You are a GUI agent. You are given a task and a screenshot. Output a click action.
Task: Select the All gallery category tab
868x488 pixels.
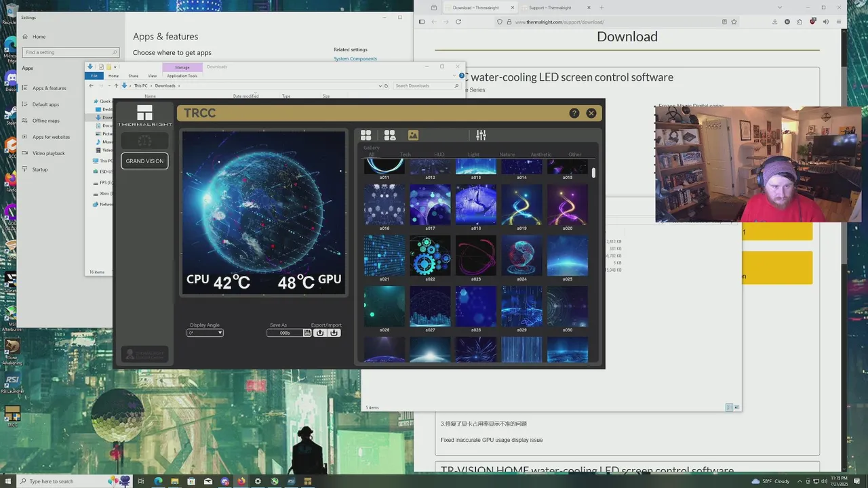371,155
